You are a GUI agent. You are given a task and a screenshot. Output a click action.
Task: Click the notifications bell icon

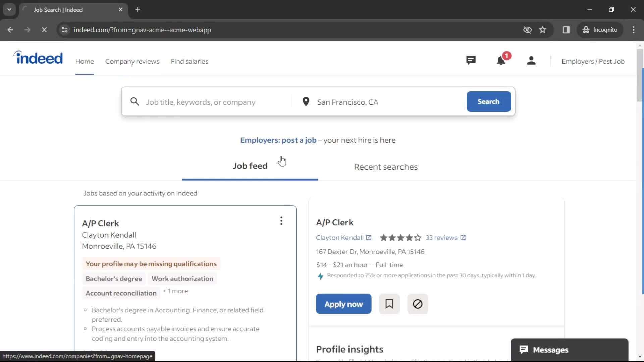click(x=501, y=61)
